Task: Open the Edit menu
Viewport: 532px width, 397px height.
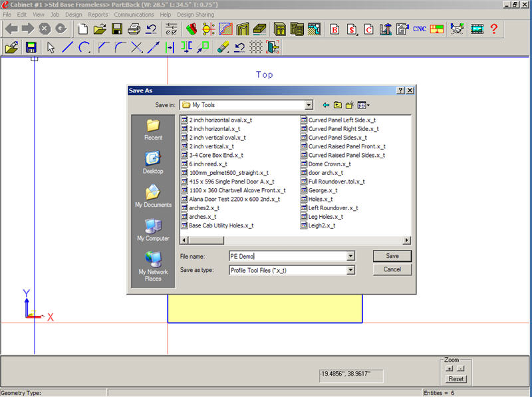Action: click(x=22, y=15)
